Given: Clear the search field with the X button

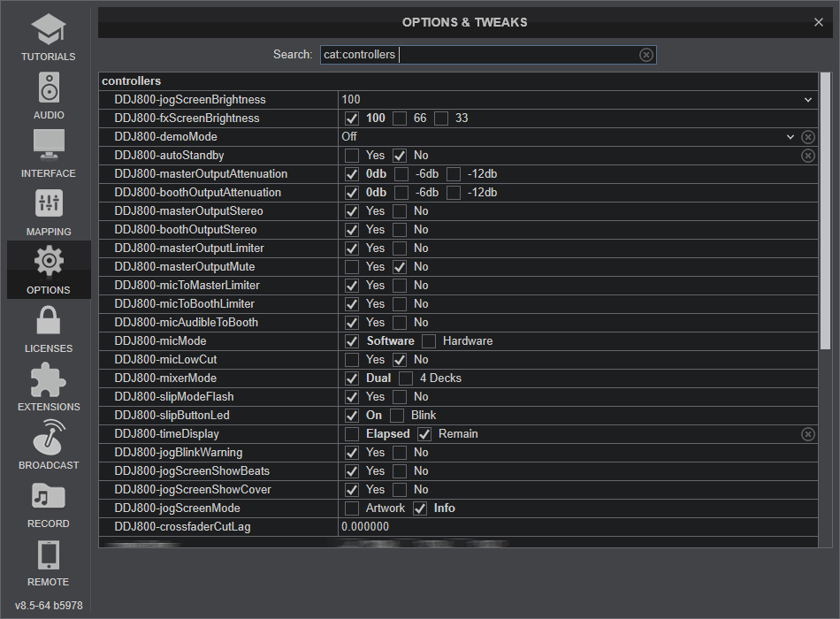Looking at the screenshot, I should tap(646, 55).
